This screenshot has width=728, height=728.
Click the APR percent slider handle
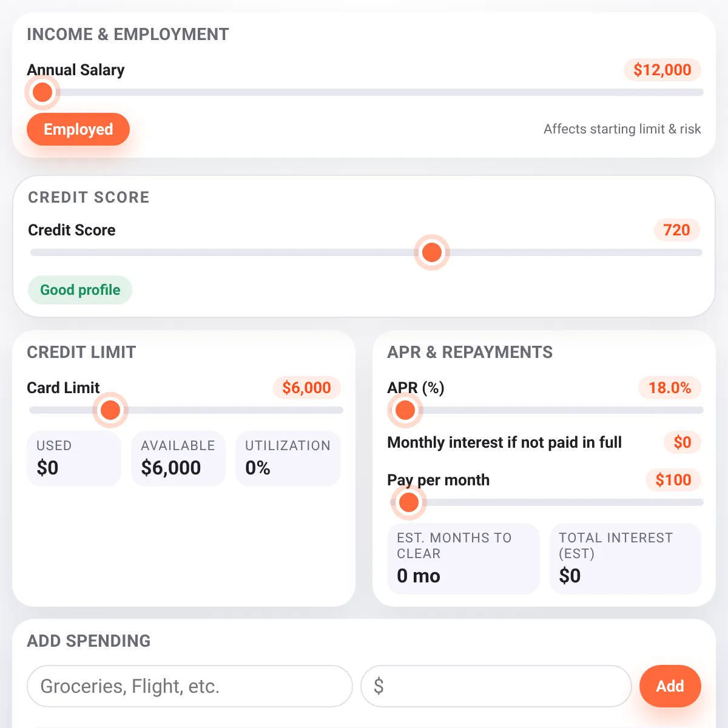coord(405,410)
